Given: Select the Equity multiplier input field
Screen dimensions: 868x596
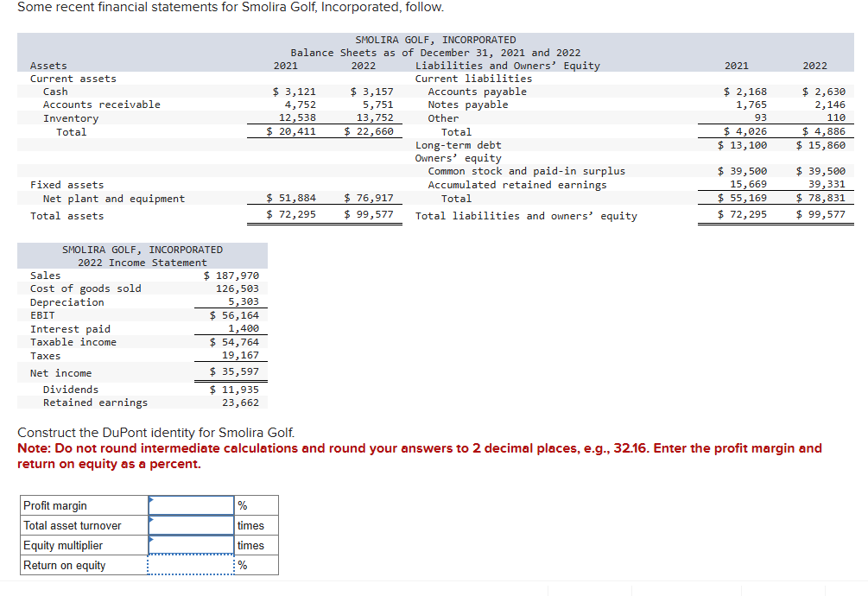Looking at the screenshot, I should [x=188, y=545].
